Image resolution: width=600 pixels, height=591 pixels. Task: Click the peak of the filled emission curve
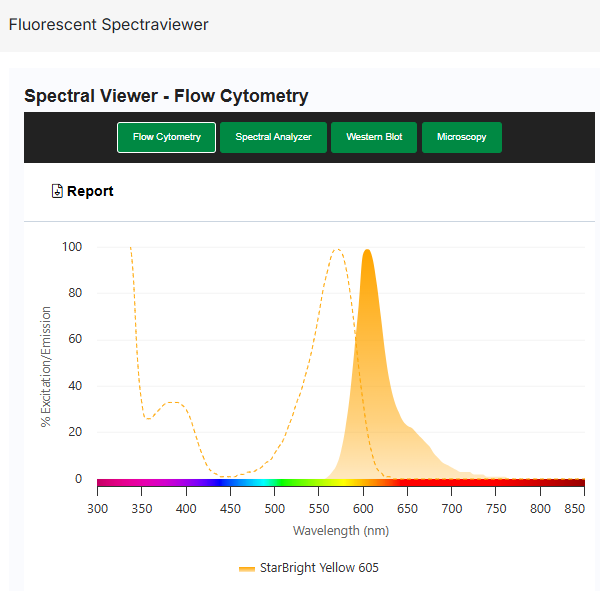click(367, 251)
